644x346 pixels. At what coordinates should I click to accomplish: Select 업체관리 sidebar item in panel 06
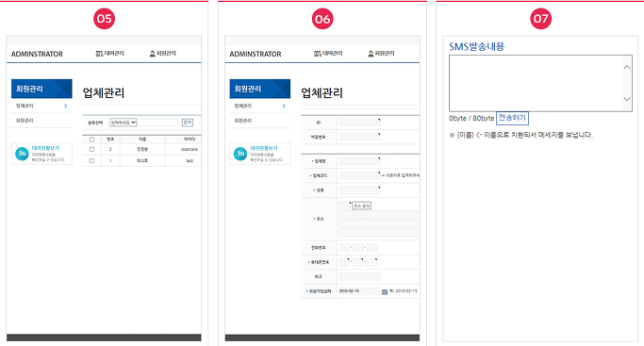(243, 106)
